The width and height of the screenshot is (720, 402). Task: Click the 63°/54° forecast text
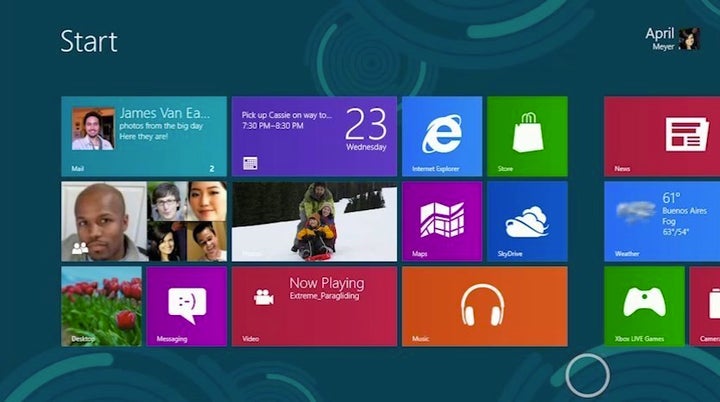coord(676,232)
